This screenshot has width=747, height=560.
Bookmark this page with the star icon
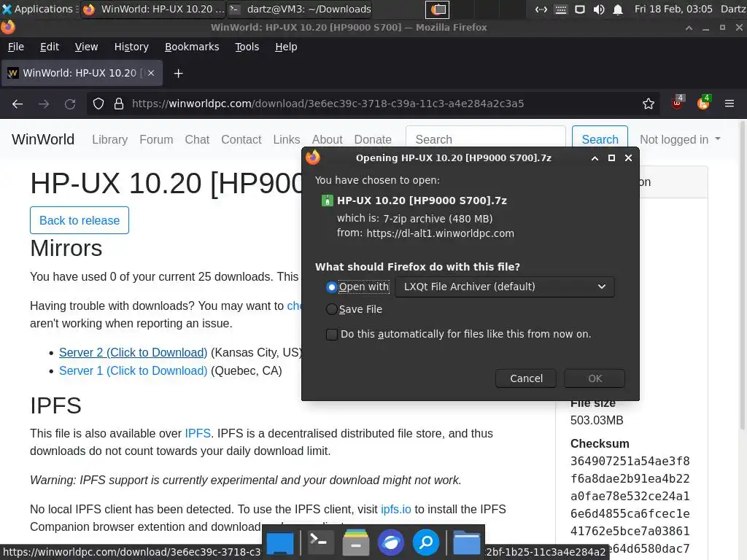[x=649, y=104]
